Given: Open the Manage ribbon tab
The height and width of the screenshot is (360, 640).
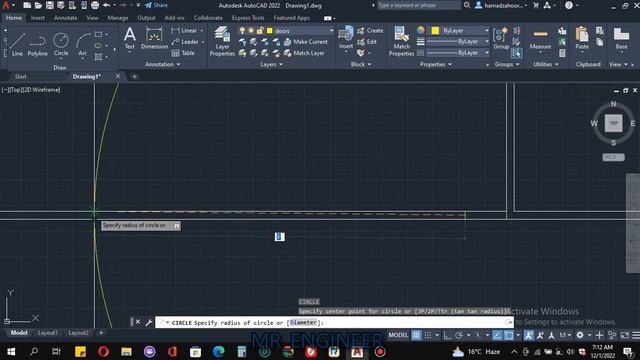Looking at the screenshot, I should click(x=118, y=18).
